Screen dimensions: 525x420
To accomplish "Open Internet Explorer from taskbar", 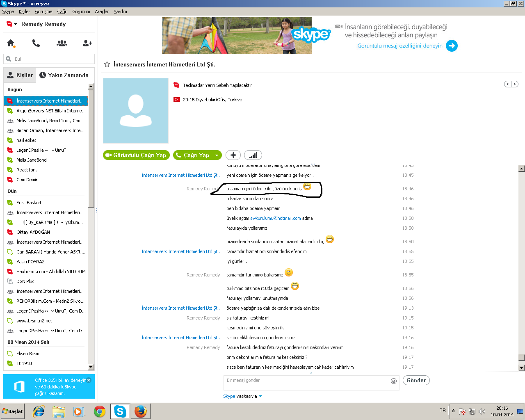I will 39,411.
